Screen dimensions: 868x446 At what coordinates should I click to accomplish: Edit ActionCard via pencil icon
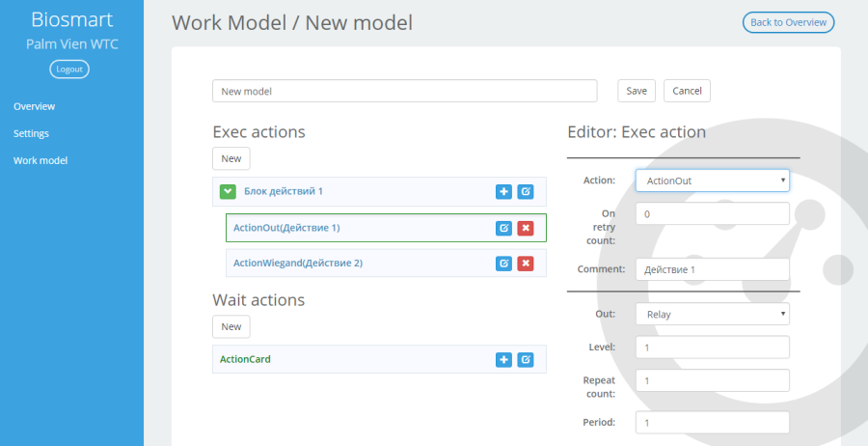tap(526, 359)
